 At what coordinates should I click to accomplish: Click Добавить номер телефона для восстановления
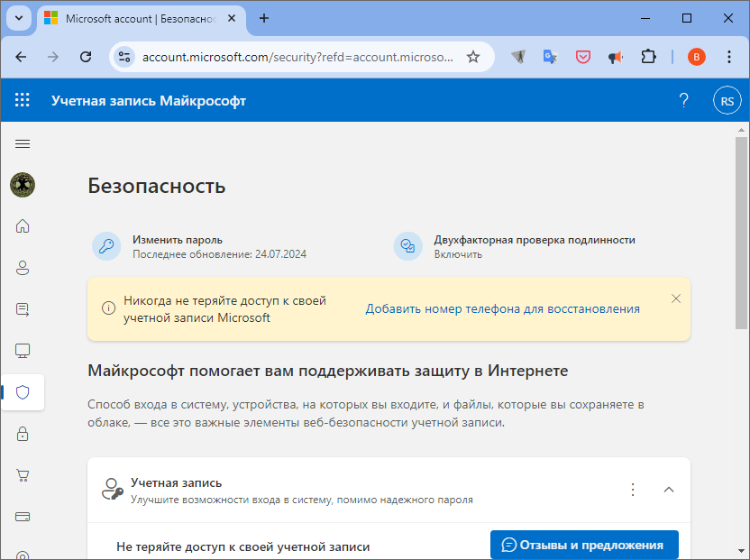click(x=503, y=308)
